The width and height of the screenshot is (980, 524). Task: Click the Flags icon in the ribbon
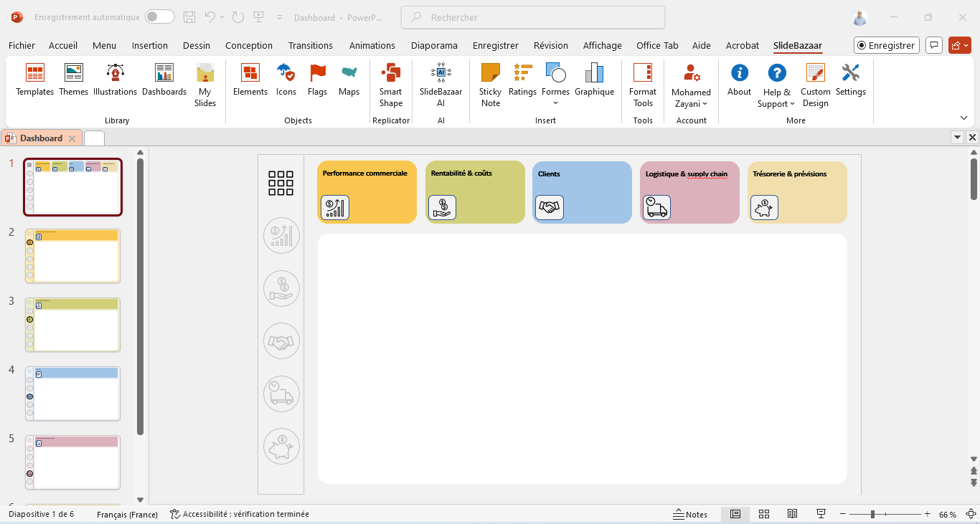[x=317, y=80]
